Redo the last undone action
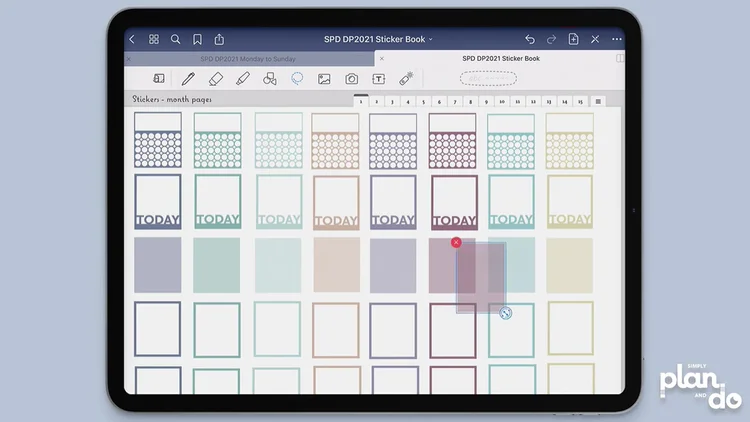This screenshot has height=422, width=750. tap(551, 39)
